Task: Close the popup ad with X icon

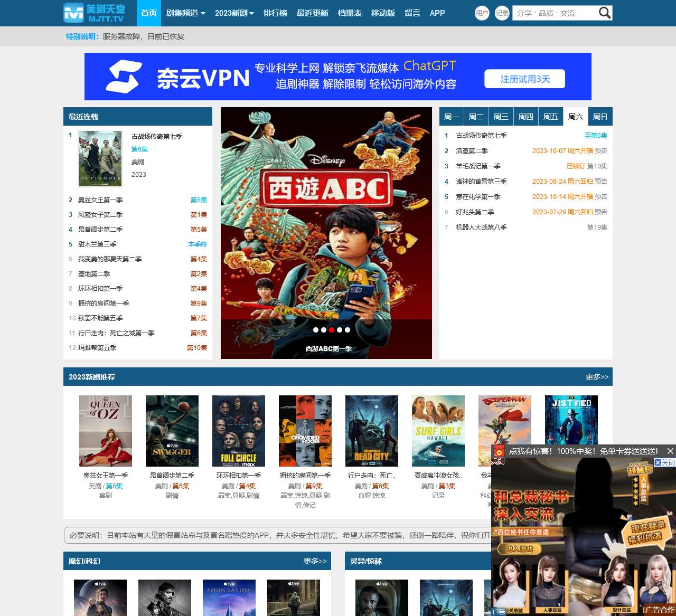Action: tap(670, 451)
